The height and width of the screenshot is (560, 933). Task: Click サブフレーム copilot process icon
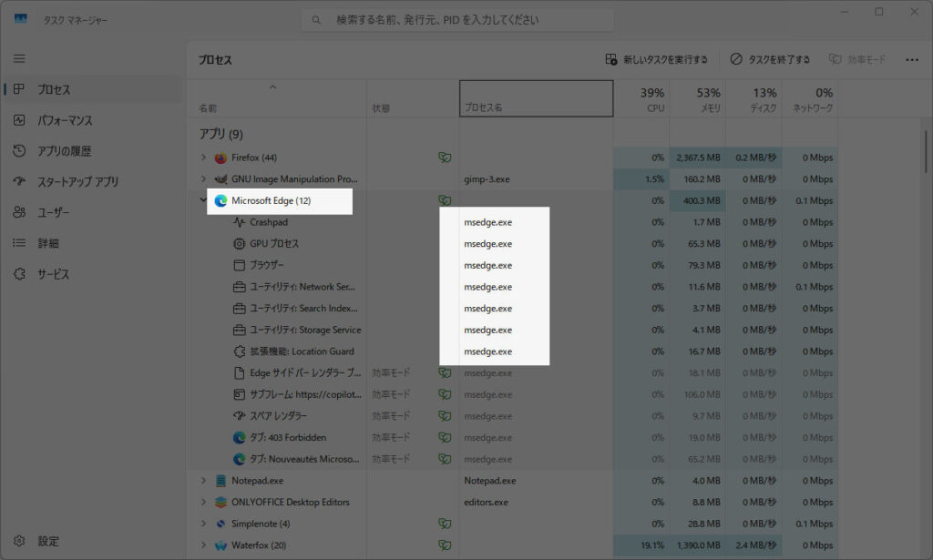click(x=240, y=394)
